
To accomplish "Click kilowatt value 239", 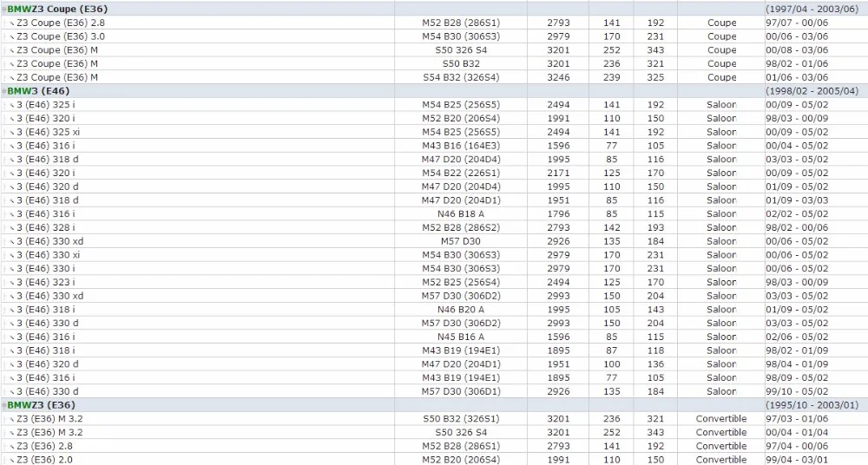I will click(612, 77).
